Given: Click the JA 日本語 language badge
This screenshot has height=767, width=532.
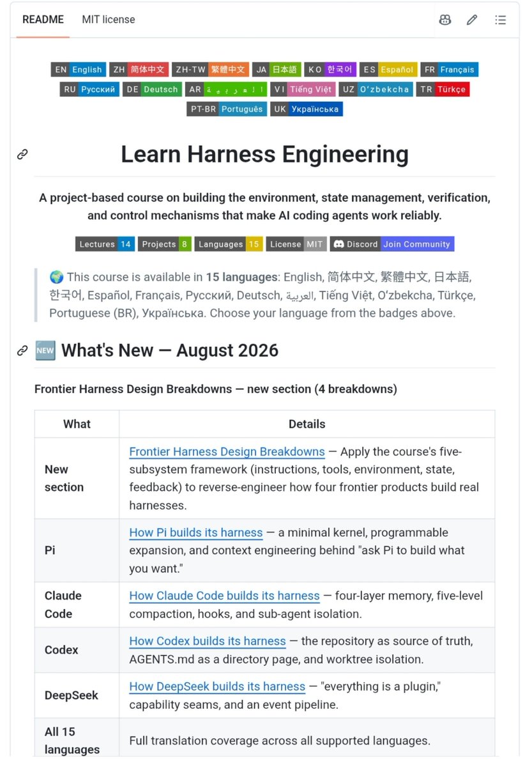Looking at the screenshot, I should 277,70.
